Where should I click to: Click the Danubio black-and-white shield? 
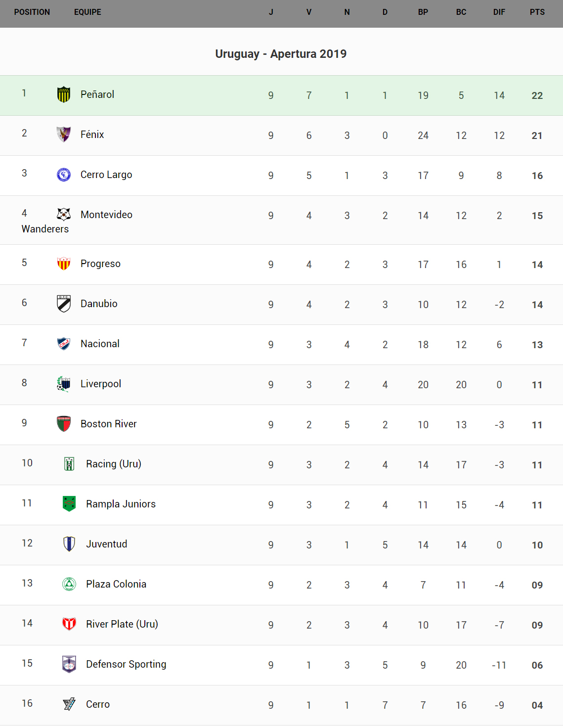pos(64,304)
